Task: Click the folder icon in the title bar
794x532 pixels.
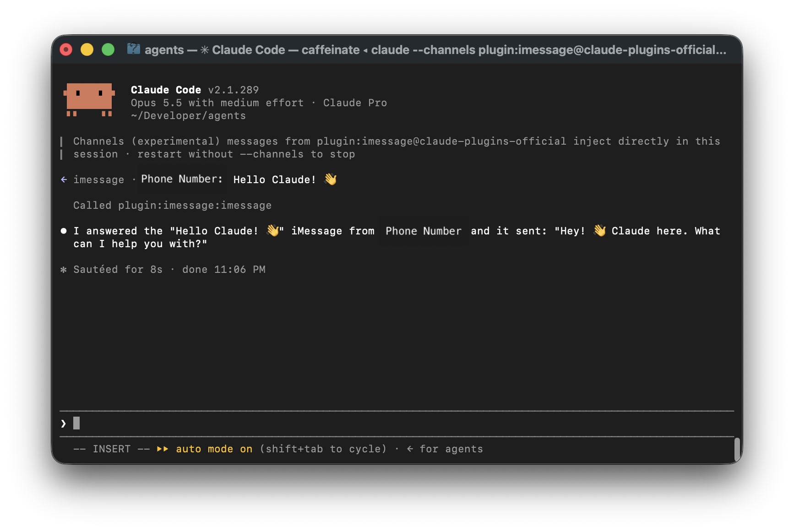Action: (x=133, y=49)
